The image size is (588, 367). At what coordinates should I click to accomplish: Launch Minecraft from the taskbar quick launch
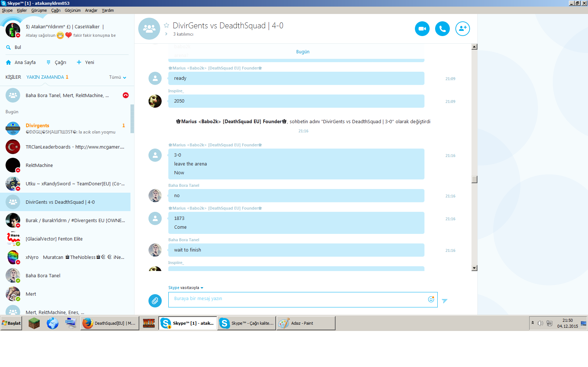(x=34, y=323)
